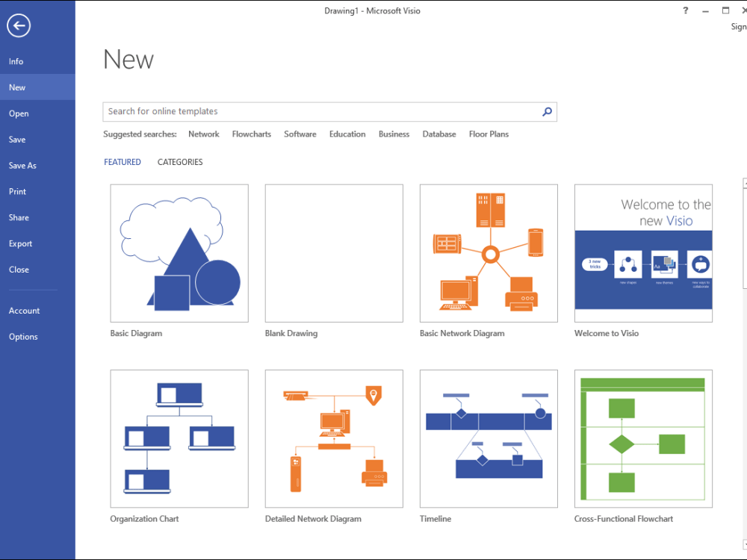747x560 pixels.
Task: Open the Welcome to Visio thumbnail
Action: point(644,253)
